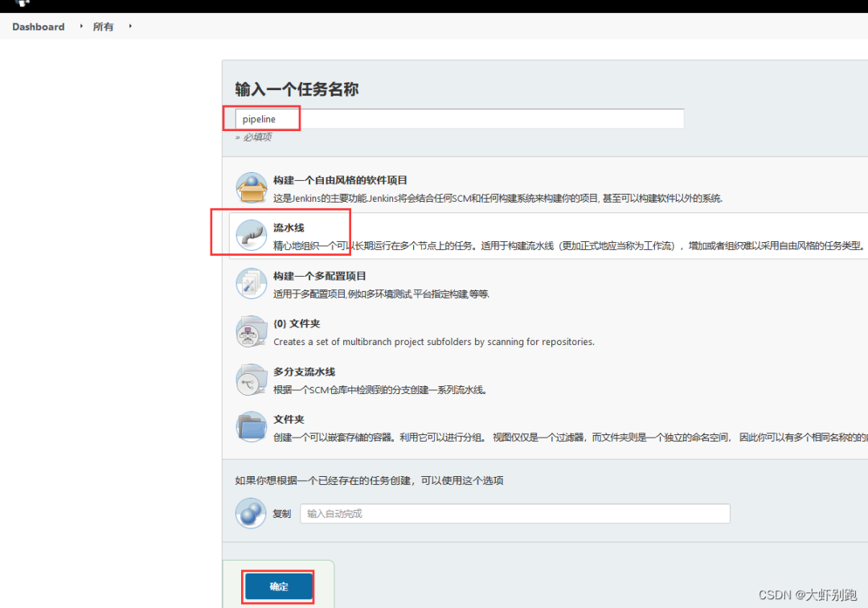Choose the 构建一个多配置项目 option title
868x608 pixels.
319,276
